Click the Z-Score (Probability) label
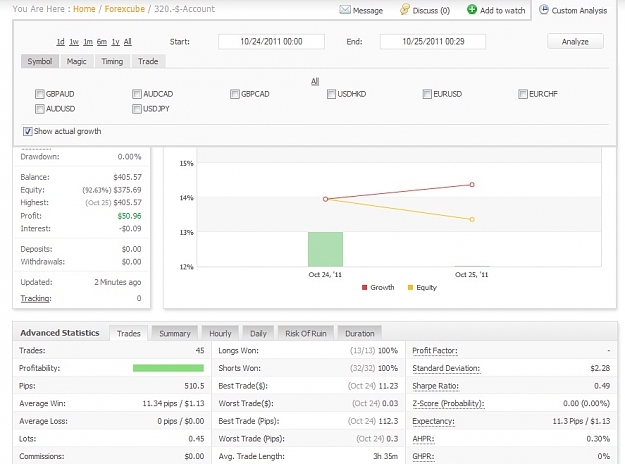Screen dimensions: 625x464 point(448,403)
